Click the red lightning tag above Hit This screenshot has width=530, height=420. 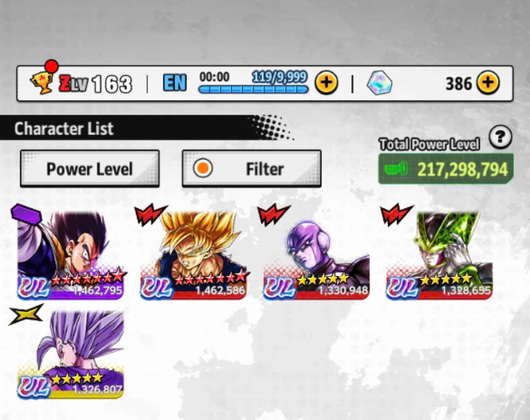click(x=274, y=214)
